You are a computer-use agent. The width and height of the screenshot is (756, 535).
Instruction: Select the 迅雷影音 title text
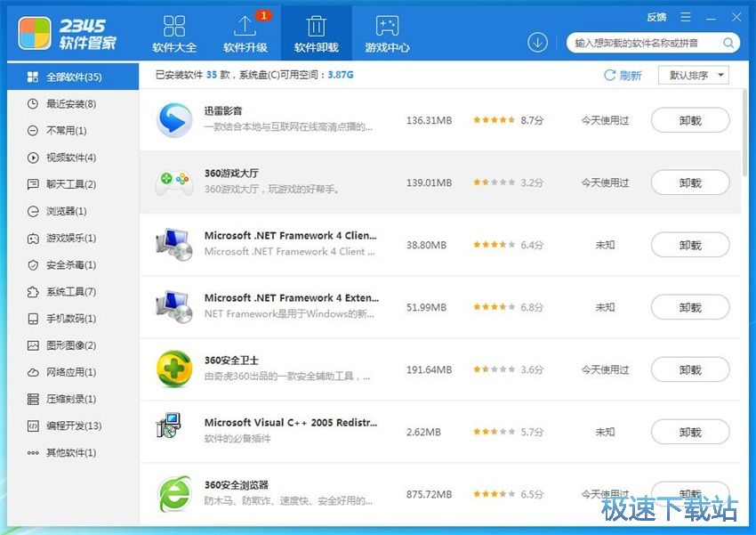[222, 111]
